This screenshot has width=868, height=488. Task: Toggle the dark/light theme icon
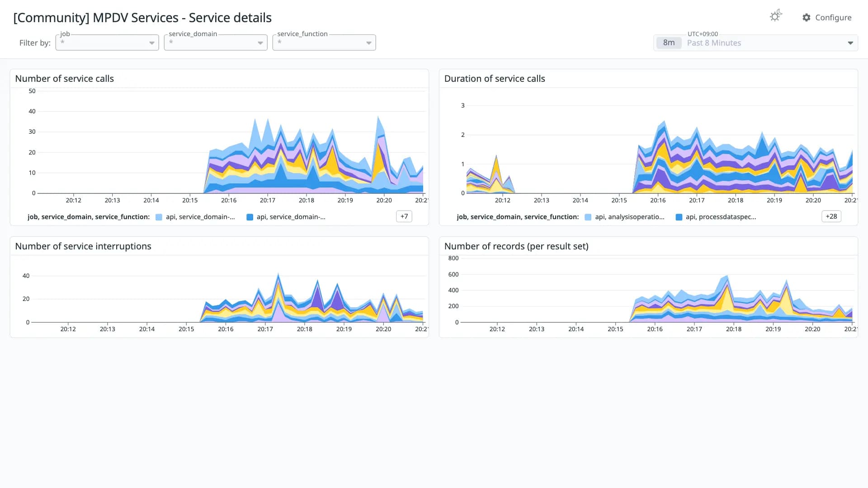tap(776, 16)
